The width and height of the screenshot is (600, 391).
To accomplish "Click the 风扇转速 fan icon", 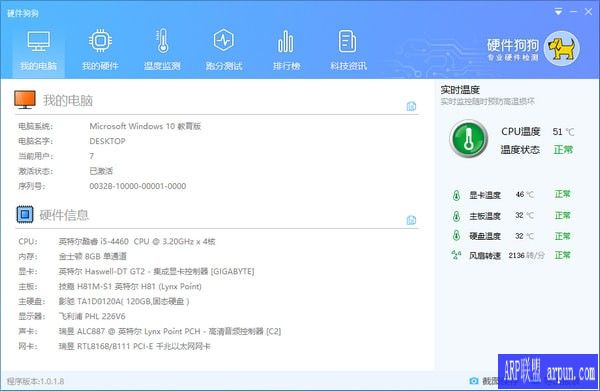I will [x=456, y=255].
